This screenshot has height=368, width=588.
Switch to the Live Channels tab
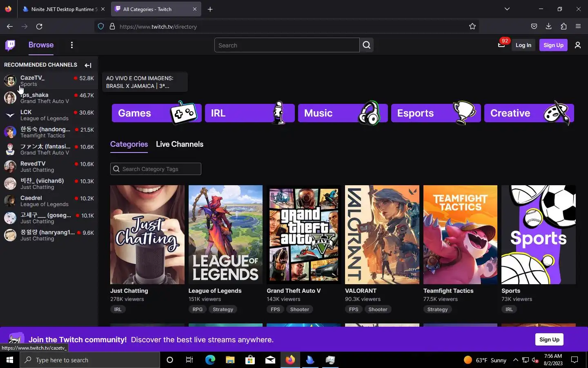pos(180,144)
